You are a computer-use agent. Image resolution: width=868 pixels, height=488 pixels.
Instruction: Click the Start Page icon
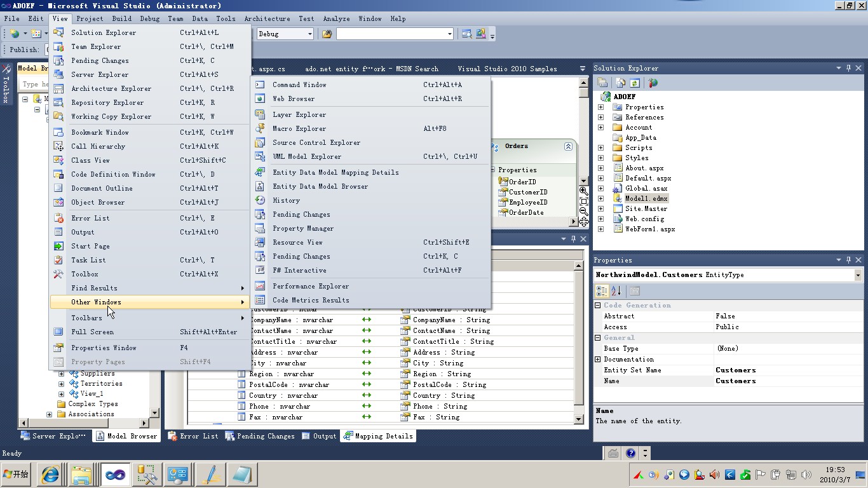(x=58, y=246)
